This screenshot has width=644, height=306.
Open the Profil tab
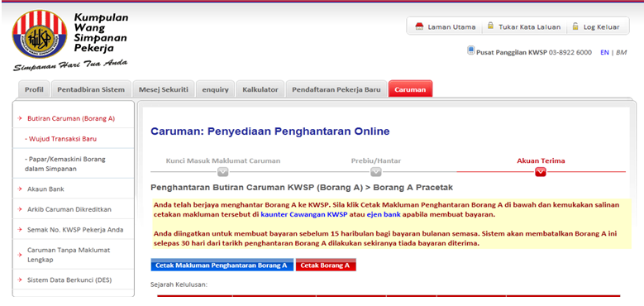(x=34, y=89)
